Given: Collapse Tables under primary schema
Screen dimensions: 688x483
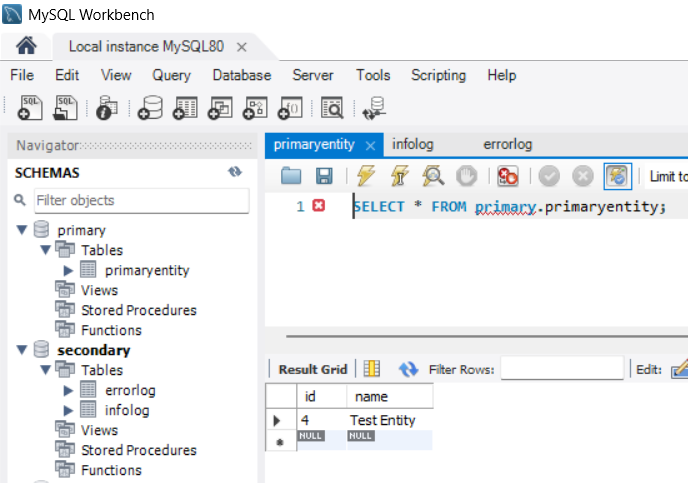Looking at the screenshot, I should [x=46, y=250].
